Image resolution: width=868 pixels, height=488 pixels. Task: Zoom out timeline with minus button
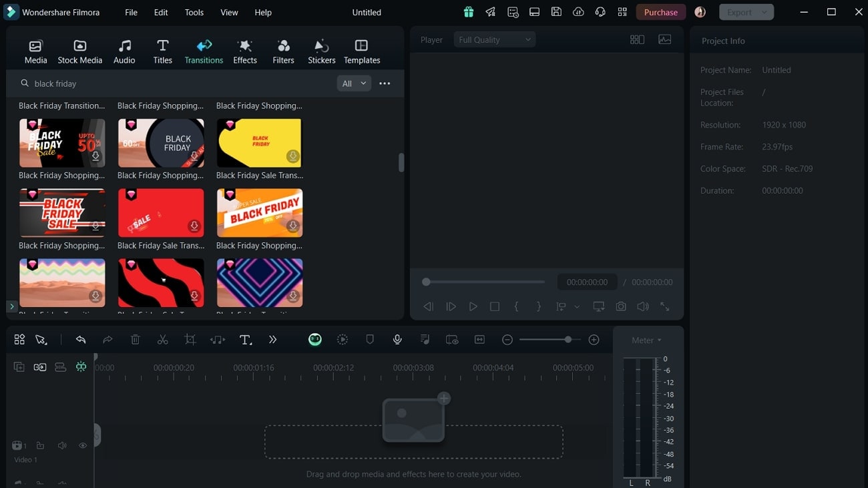(507, 340)
